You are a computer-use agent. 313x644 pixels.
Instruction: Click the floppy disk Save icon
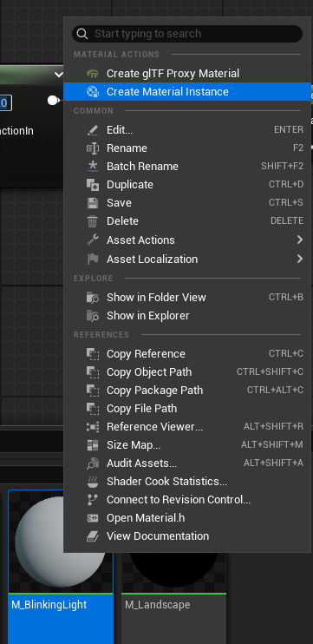93,203
